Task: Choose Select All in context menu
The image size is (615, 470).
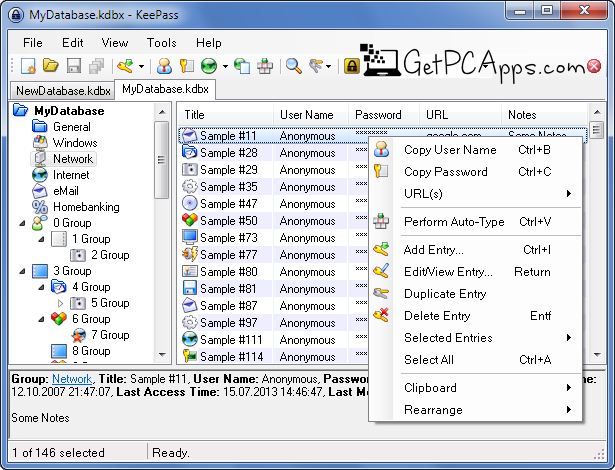Action: coord(475,360)
